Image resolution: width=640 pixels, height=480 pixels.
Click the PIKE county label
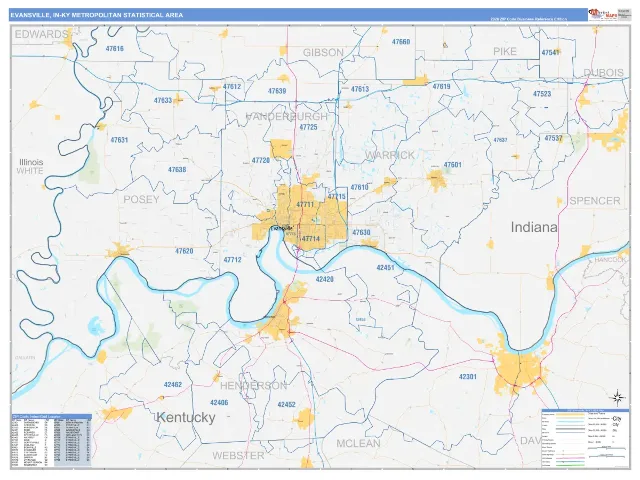pyautogui.click(x=505, y=51)
